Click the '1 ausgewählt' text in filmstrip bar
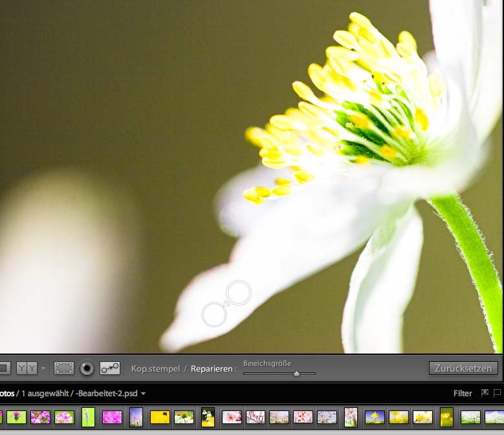 coord(45,393)
